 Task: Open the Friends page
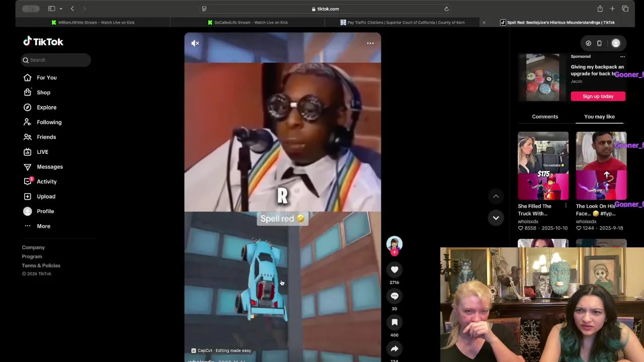(x=40, y=137)
